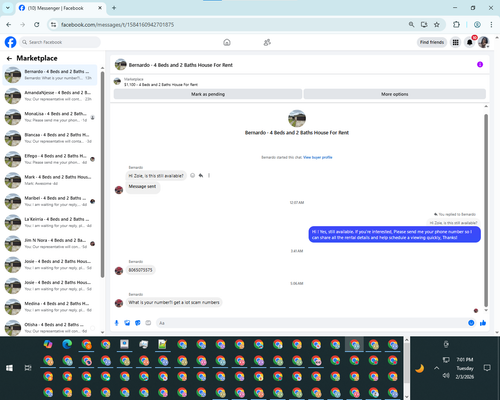Open the Chrome three-dot menu

click(491, 24)
